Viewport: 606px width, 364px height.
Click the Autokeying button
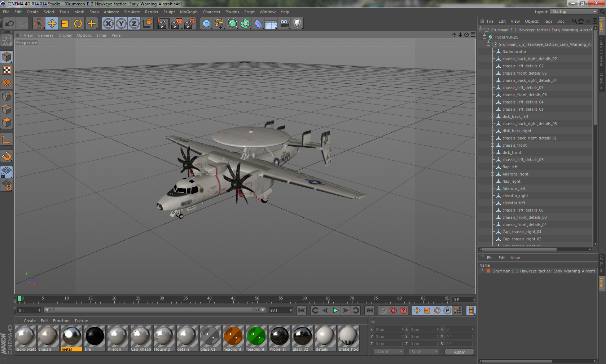(393, 310)
